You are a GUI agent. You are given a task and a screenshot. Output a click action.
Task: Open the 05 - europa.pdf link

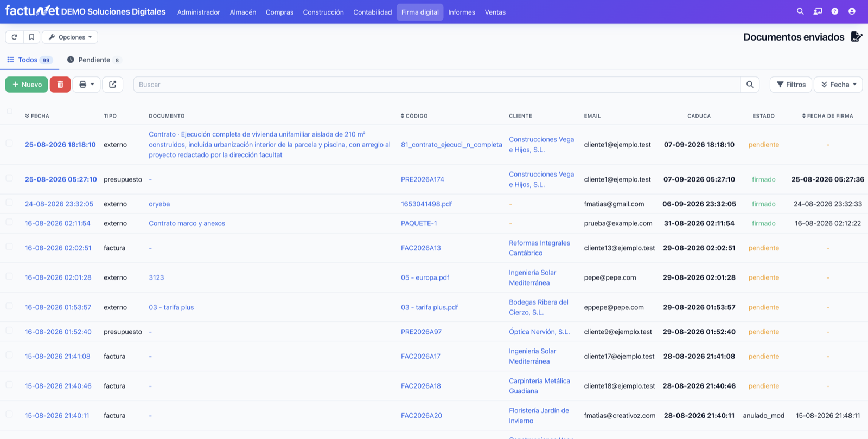coord(425,277)
